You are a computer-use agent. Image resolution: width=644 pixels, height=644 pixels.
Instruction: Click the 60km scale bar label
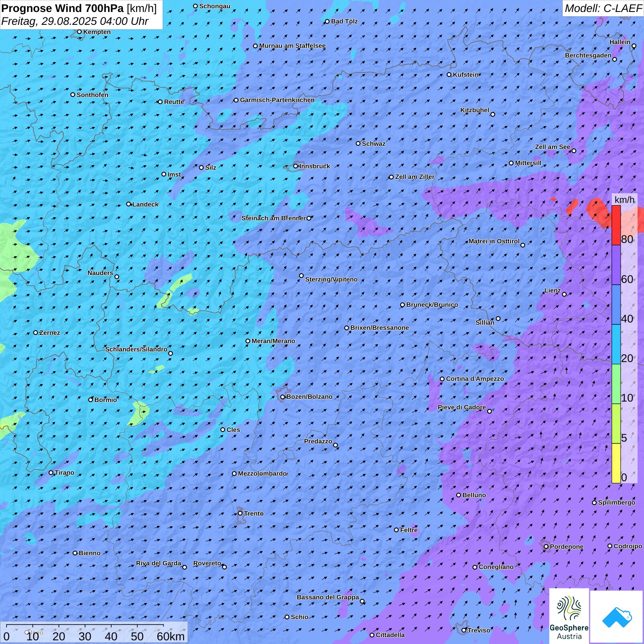coord(171,636)
